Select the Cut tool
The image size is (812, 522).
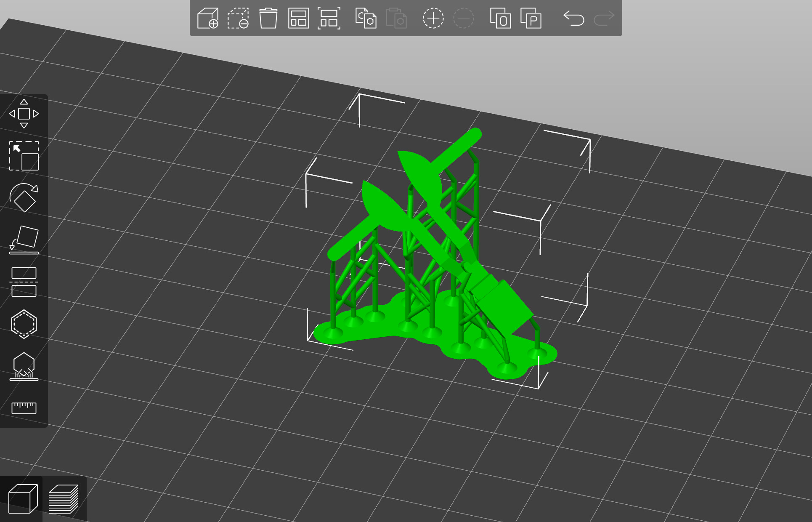pos(24,282)
